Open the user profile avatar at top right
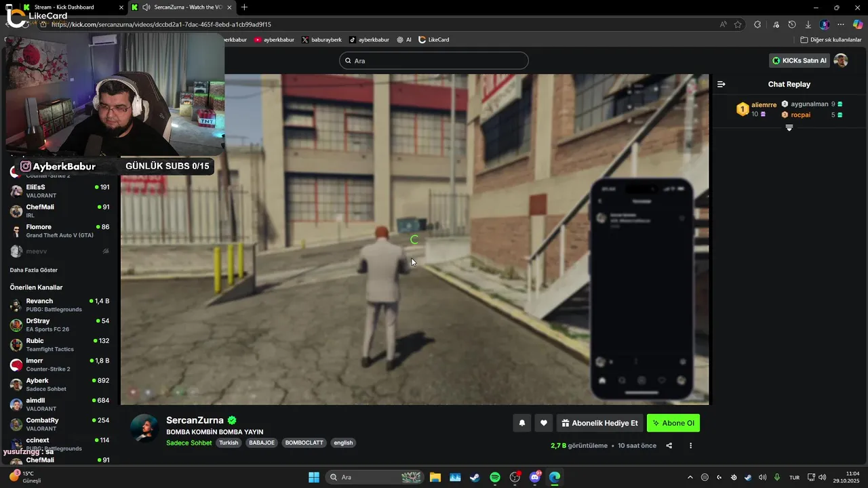Screen dimensions: 868x488 (841, 60)
